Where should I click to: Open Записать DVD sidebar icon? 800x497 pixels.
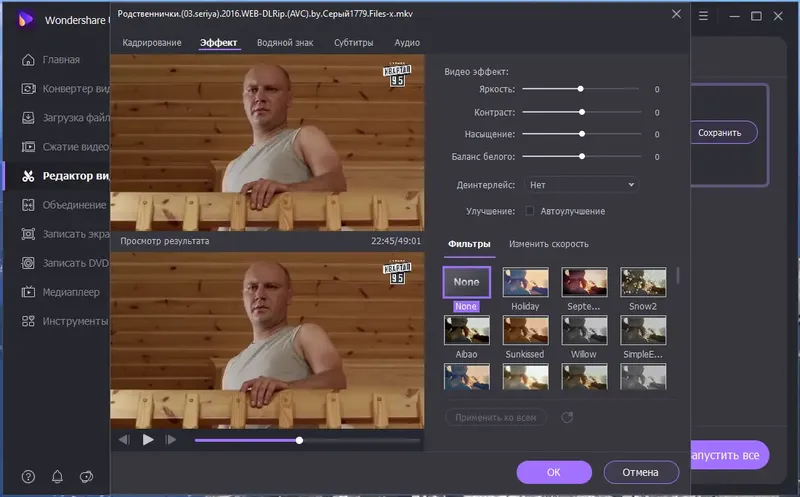(28, 263)
